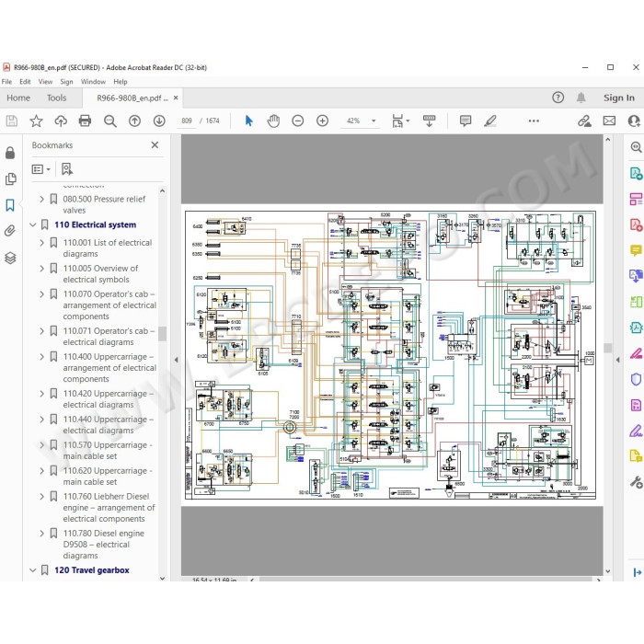This screenshot has width=644, height=644.
Task: Select the arrow Selection tool
Action: (249, 121)
